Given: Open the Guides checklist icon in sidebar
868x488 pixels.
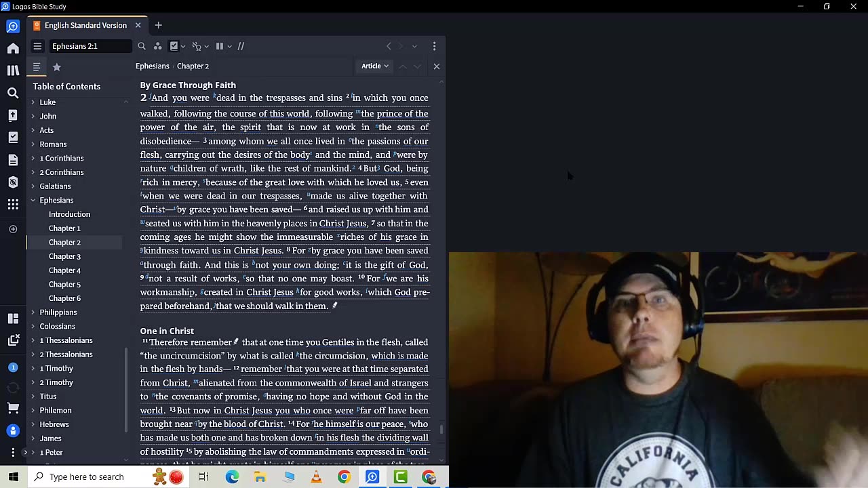Looking at the screenshot, I should tap(13, 138).
